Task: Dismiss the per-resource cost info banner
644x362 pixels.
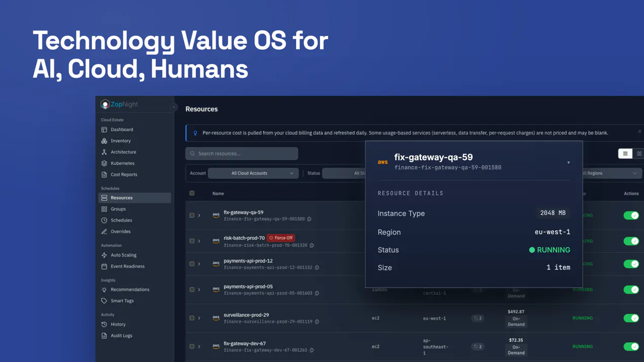Action: coord(639,131)
